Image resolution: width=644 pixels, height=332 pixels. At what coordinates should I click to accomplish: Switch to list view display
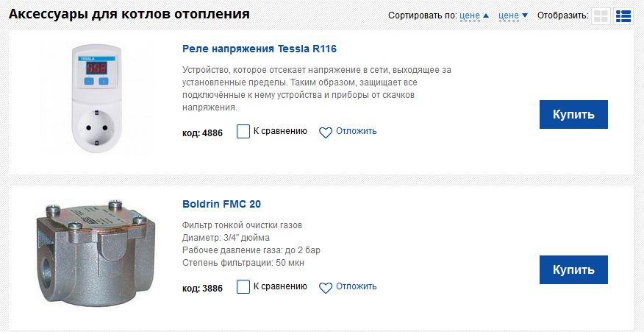[623, 16]
